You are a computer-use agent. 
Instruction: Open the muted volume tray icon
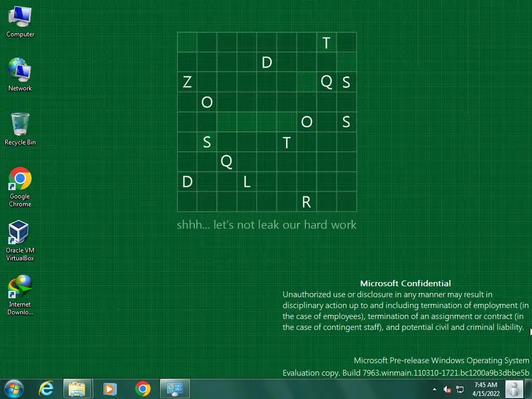[447, 389]
